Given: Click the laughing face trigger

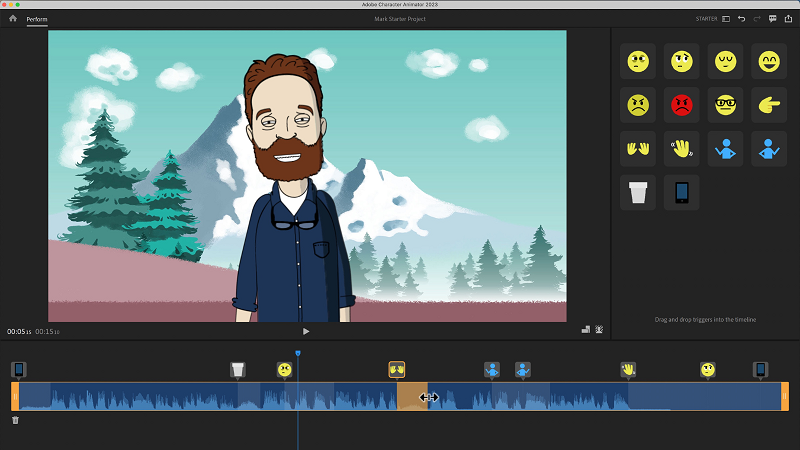Looking at the screenshot, I should click(769, 62).
